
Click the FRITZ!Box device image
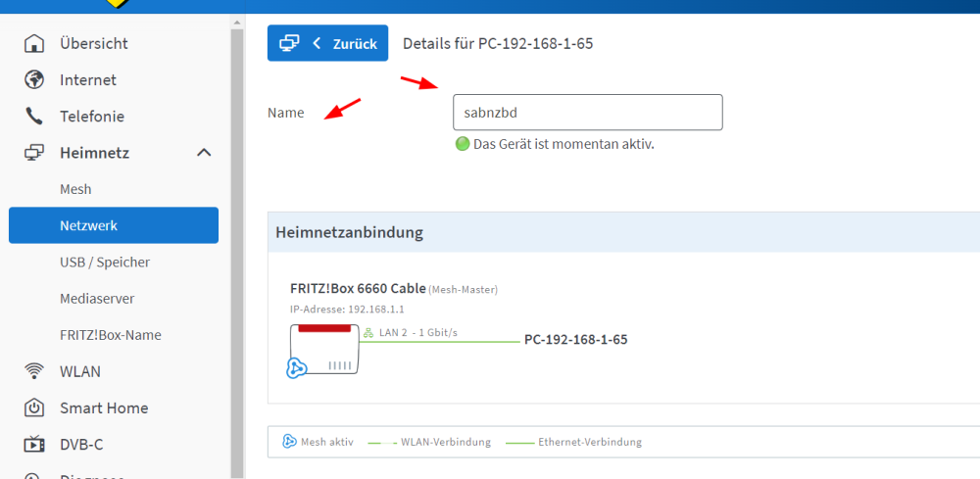pyautogui.click(x=324, y=349)
